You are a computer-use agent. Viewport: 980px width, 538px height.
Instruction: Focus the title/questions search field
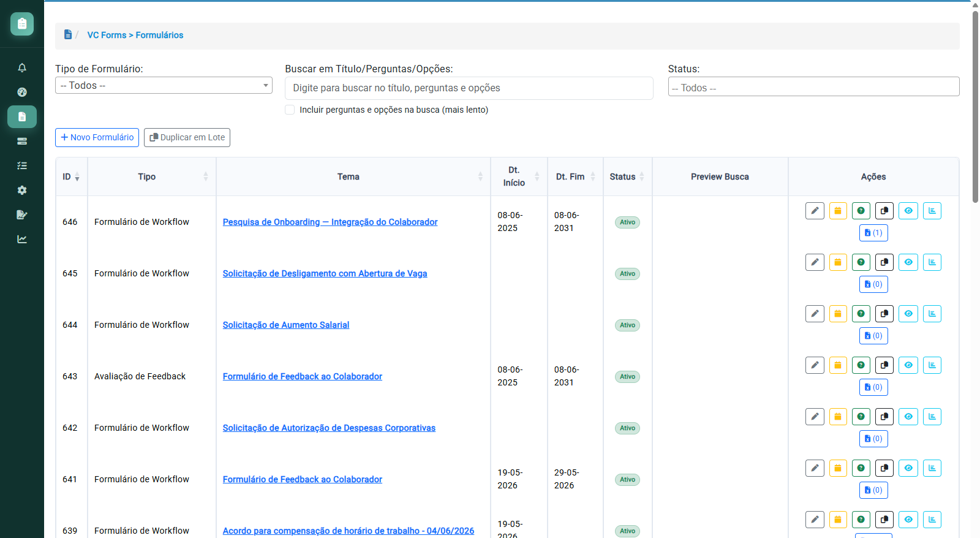(469, 88)
